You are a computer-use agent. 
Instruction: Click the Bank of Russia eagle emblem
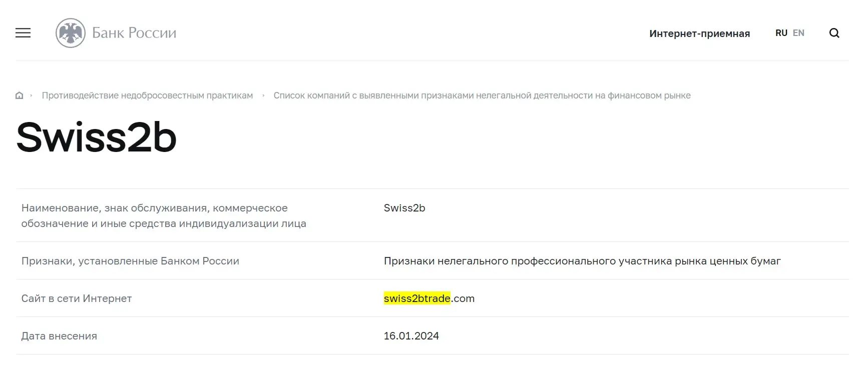click(71, 33)
